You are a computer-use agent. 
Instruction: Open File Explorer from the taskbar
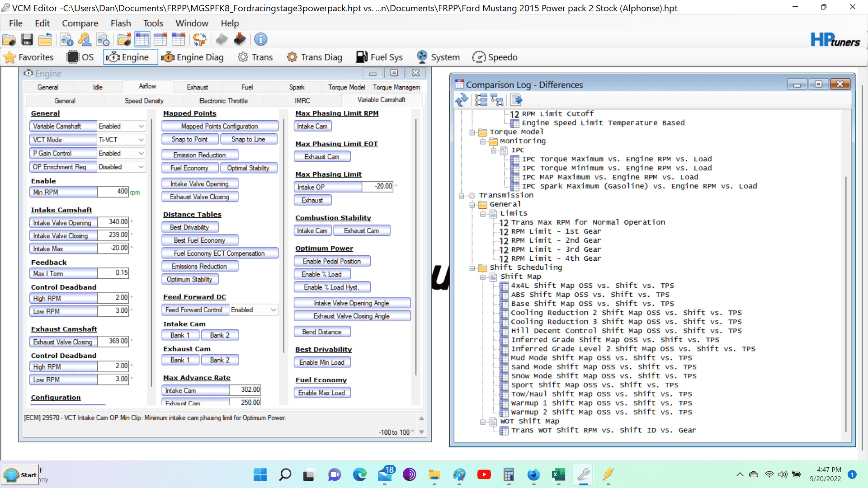click(x=434, y=474)
